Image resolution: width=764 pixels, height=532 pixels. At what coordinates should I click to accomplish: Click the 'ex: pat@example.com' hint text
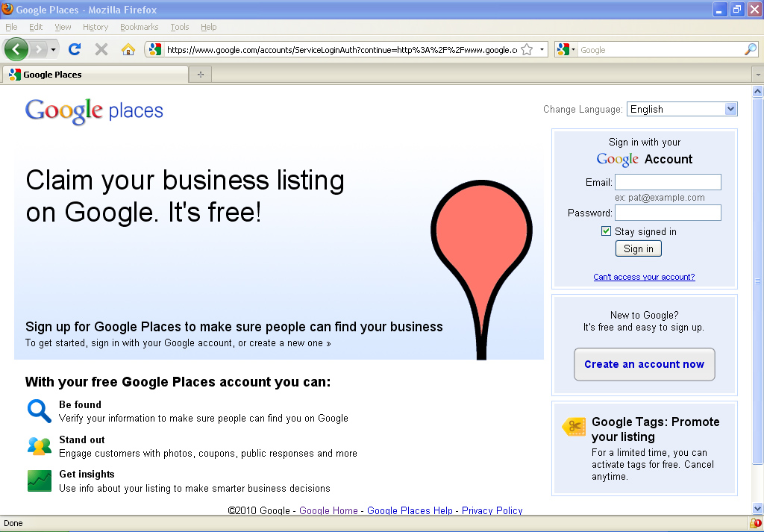click(x=660, y=197)
